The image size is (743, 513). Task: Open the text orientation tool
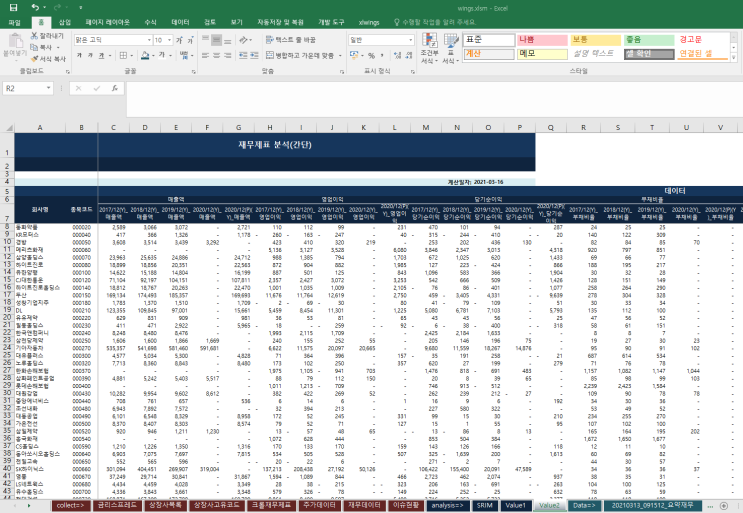coord(244,40)
